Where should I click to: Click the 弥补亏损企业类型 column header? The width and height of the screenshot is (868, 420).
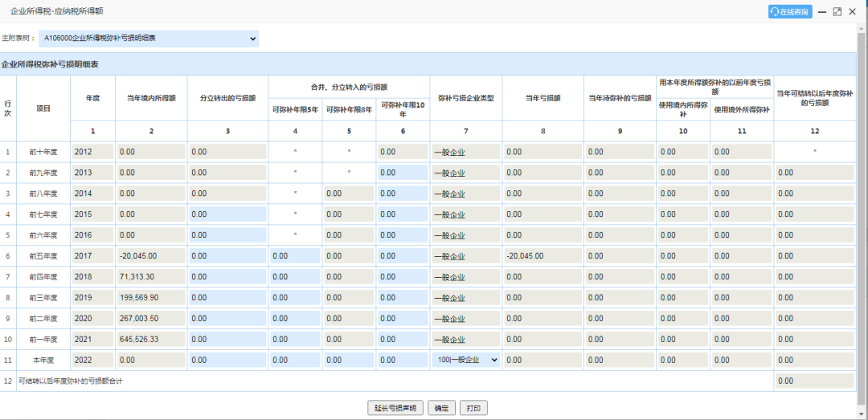pyautogui.click(x=465, y=99)
